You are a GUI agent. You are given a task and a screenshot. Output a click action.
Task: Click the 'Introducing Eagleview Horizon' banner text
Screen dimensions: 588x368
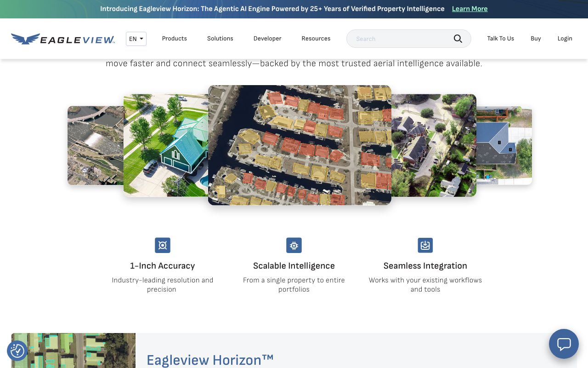point(272,9)
